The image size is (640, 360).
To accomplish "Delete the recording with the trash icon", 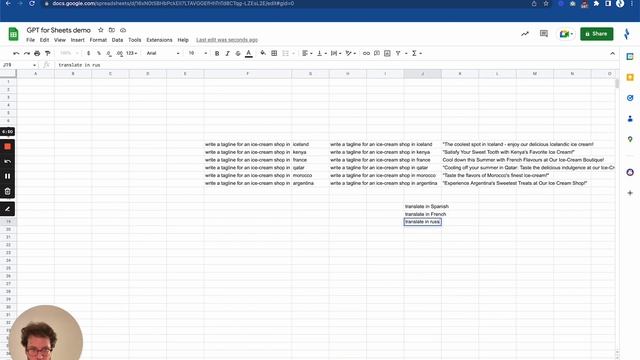I will tap(7, 191).
